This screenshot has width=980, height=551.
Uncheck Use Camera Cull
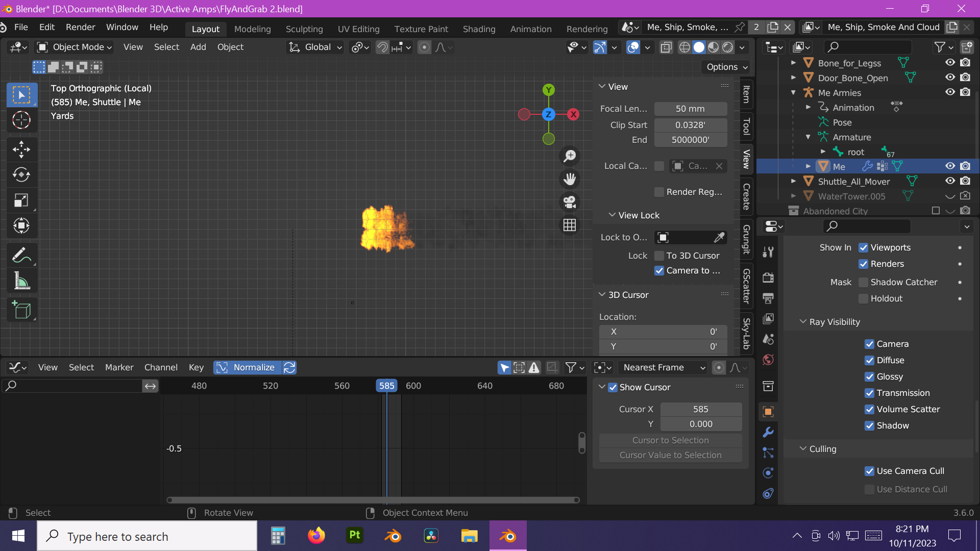[x=870, y=471]
